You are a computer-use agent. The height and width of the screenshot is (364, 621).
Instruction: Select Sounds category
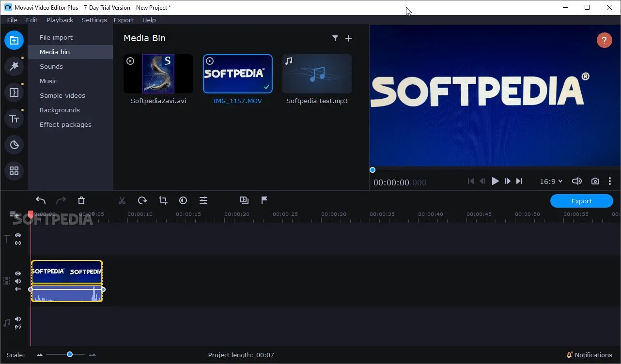point(70,66)
